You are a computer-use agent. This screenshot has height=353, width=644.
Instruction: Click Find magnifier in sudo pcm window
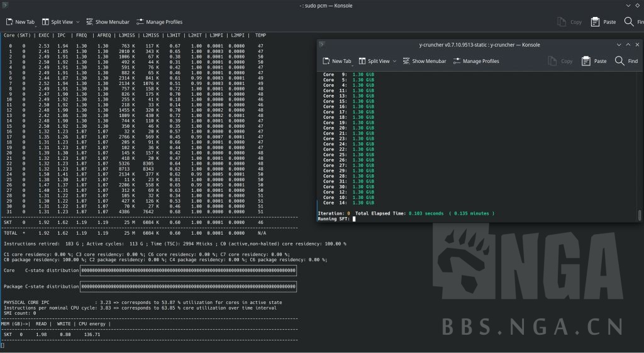tap(629, 22)
